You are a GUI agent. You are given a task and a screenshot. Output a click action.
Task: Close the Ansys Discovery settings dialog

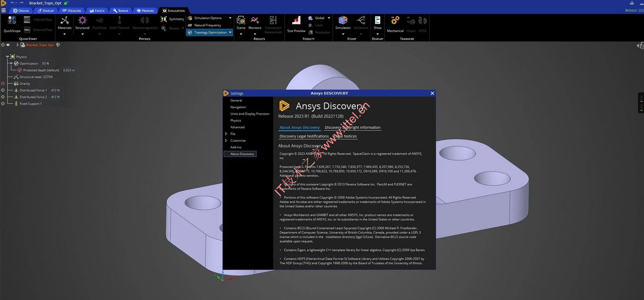pyautogui.click(x=432, y=93)
